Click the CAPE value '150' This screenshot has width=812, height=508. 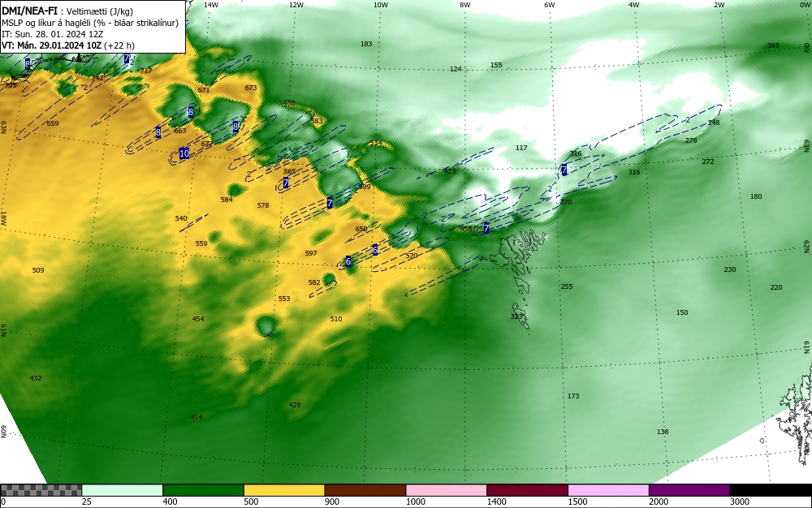(x=682, y=312)
